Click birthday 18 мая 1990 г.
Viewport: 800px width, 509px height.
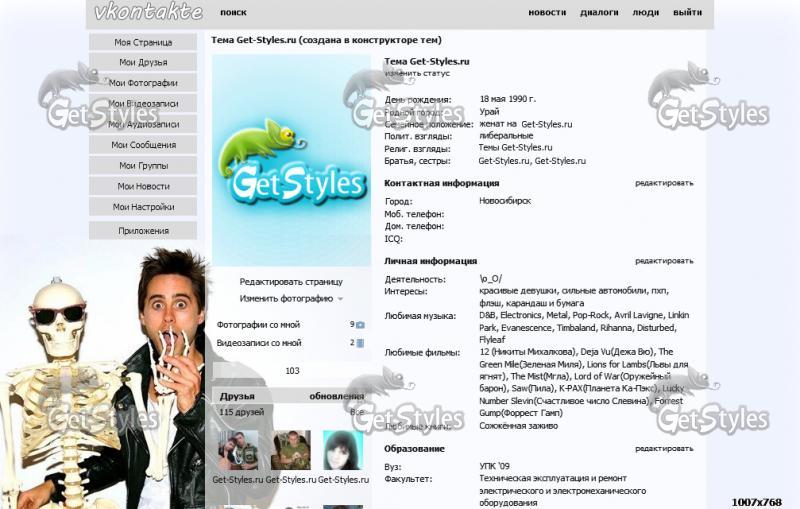pos(508,99)
